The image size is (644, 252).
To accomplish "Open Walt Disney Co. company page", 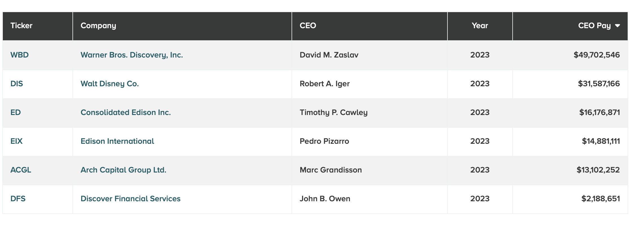I will pyautogui.click(x=110, y=84).
